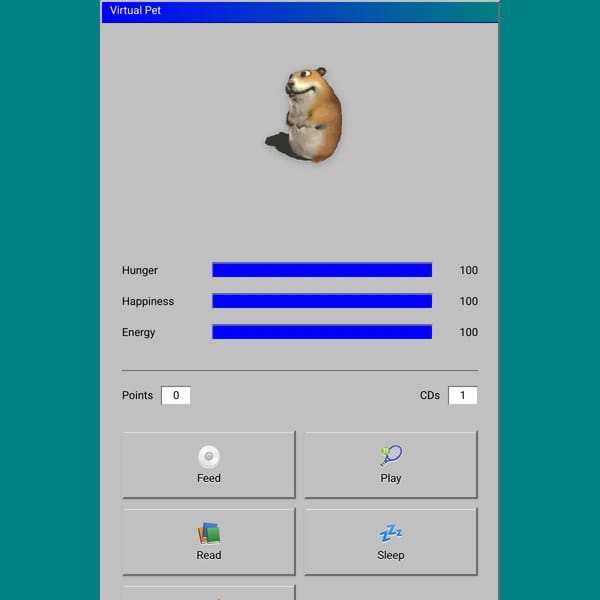This screenshot has width=600, height=600.
Task: Click the Hunger value of 100
Action: pos(468,270)
